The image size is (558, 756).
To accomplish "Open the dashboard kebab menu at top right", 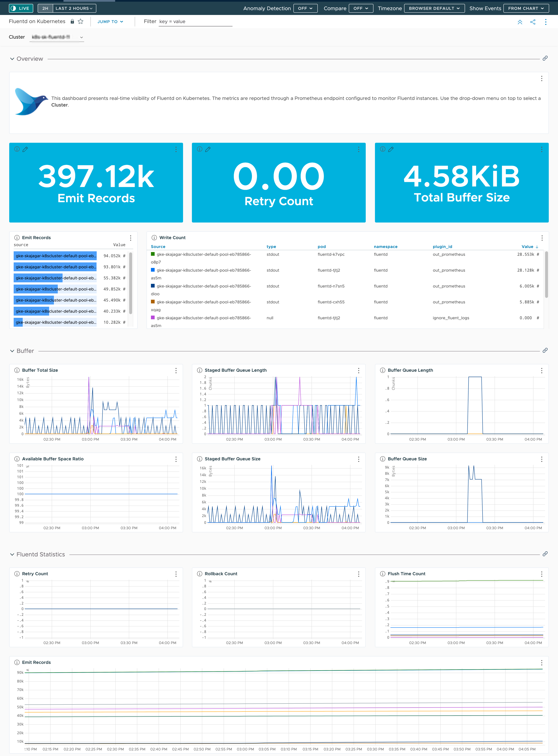I will (x=545, y=22).
